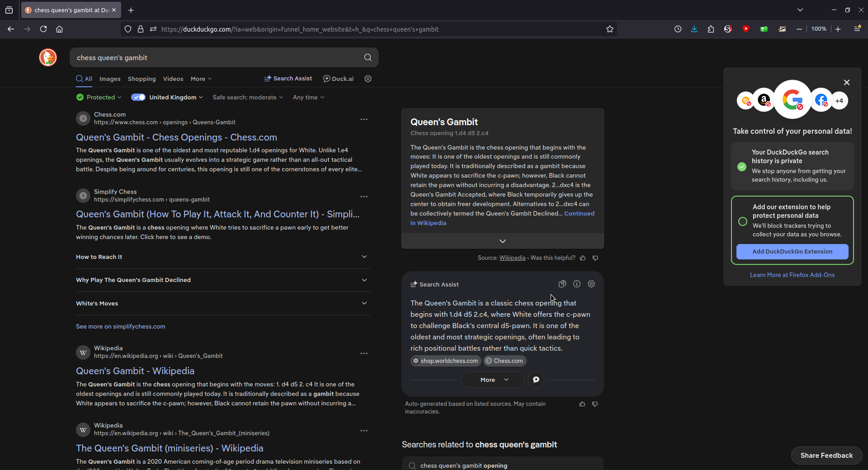The image size is (868, 470).
Task: Expand the More search categories menu
Action: (201, 79)
